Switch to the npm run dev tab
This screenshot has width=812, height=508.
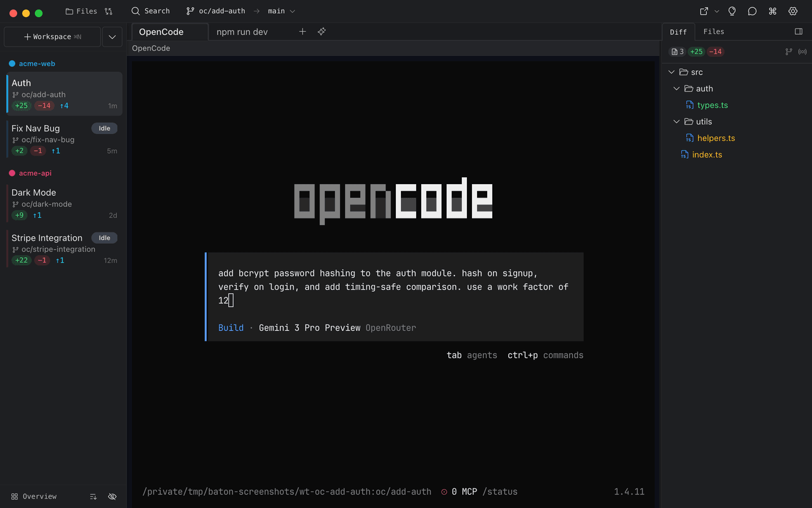click(242, 32)
